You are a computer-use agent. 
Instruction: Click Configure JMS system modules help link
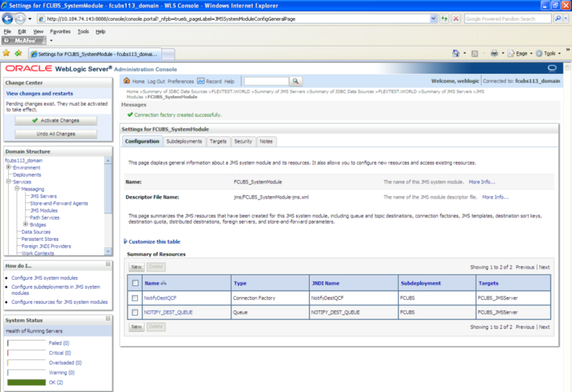coord(45,278)
